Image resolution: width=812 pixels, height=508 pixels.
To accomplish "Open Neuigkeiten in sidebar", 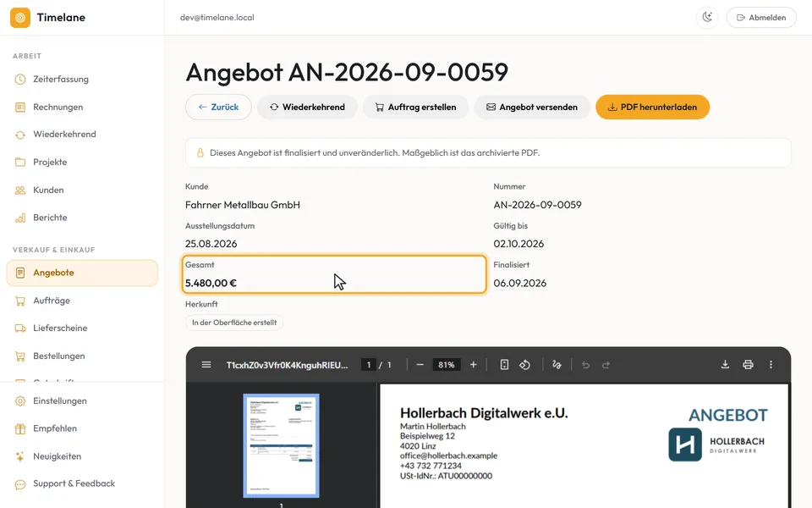I will 82,456.
